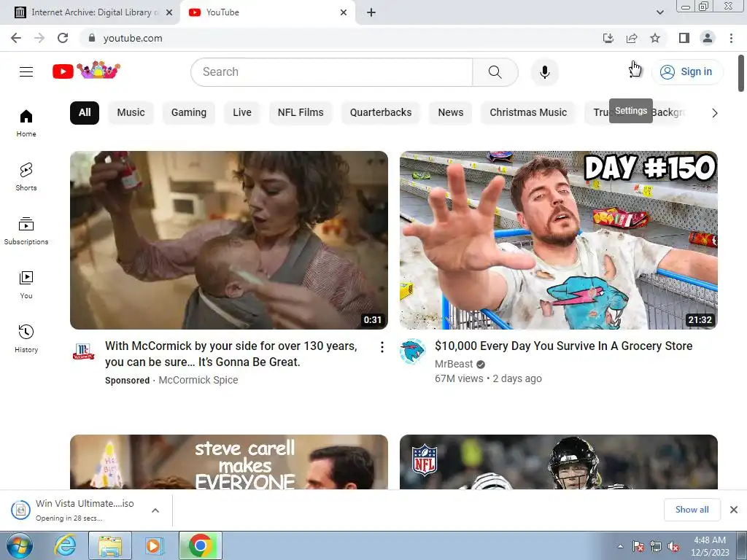Screen dimensions: 747x560
Task: Click the MrBeast channel name
Action: pyautogui.click(x=454, y=365)
